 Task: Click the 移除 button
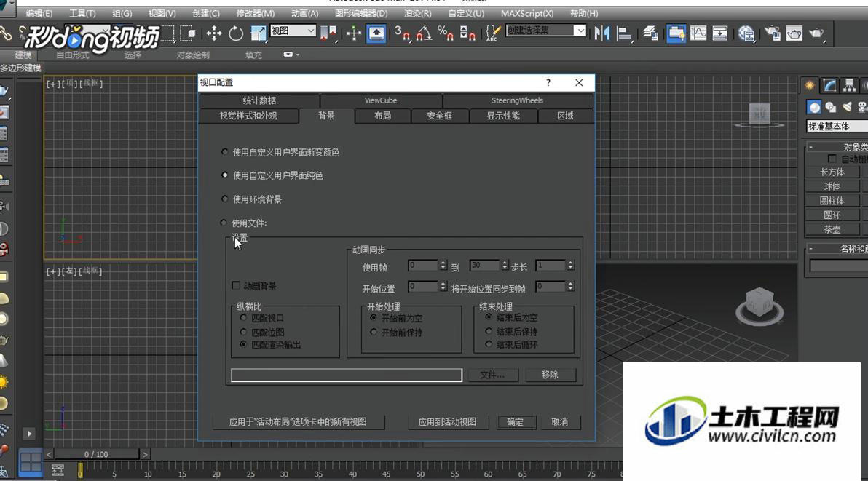tap(550, 375)
